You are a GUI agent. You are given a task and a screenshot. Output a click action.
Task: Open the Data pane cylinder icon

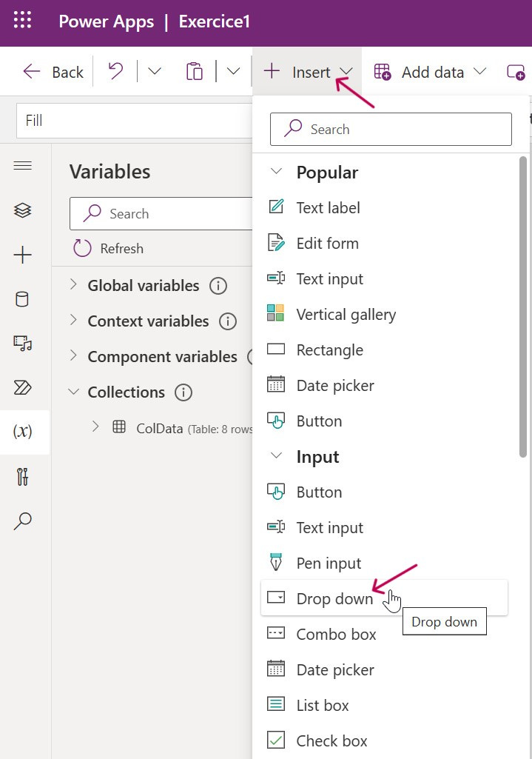coord(22,299)
